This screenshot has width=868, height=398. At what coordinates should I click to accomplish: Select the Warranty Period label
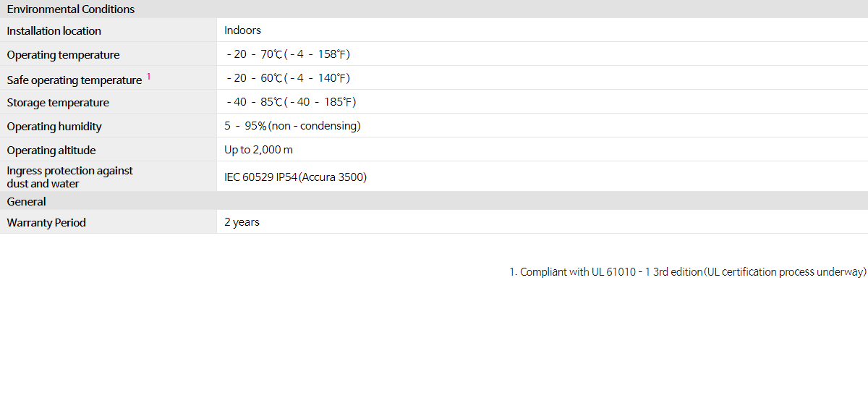[x=46, y=223]
